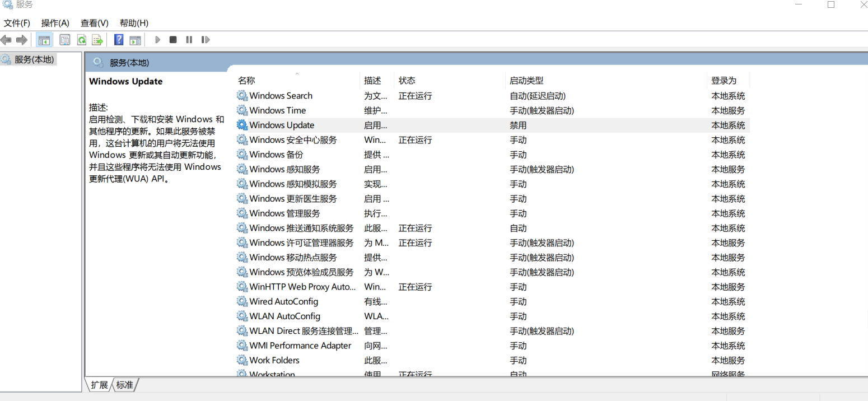The height and width of the screenshot is (401, 868).
Task: Sort by the 名称 column header
Action: pos(246,81)
